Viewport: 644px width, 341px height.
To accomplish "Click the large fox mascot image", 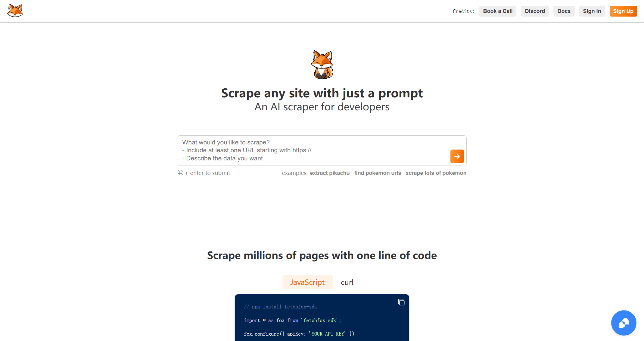I will tap(322, 65).
